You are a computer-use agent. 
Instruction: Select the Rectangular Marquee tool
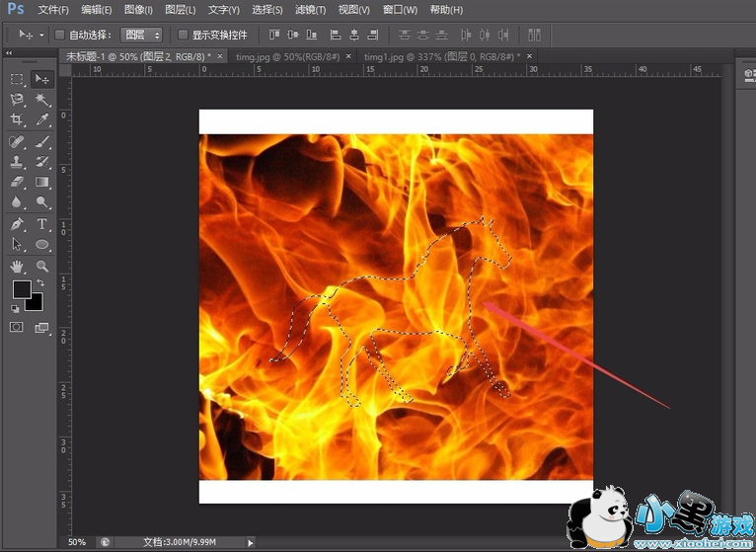click(17, 79)
